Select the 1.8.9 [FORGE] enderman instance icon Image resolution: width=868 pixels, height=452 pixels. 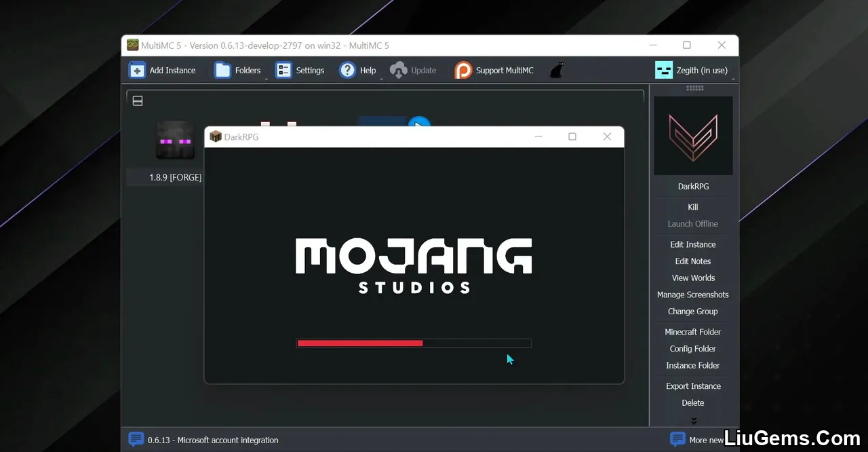point(175,140)
